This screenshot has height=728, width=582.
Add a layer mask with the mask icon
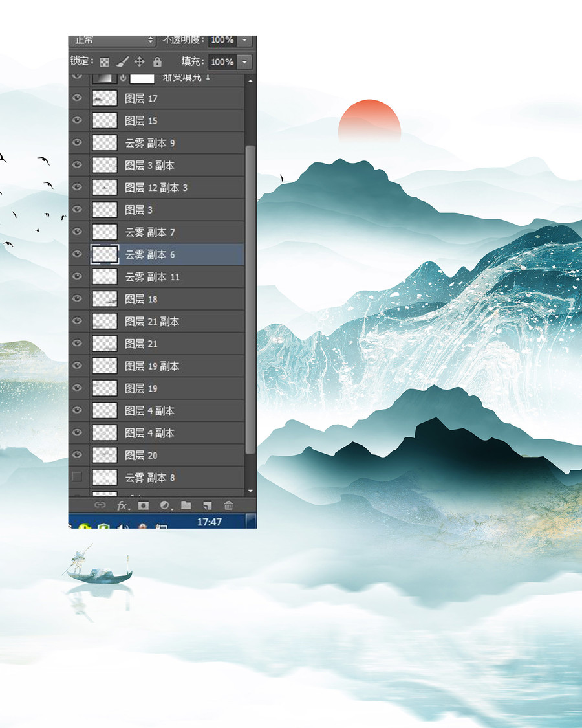click(x=144, y=505)
